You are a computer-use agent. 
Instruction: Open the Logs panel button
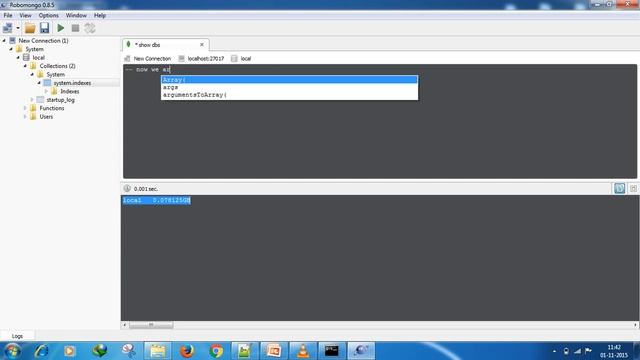pyautogui.click(x=17, y=336)
